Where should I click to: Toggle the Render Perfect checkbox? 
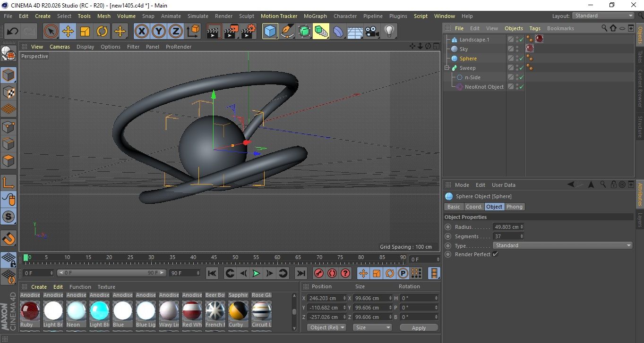pyautogui.click(x=495, y=254)
